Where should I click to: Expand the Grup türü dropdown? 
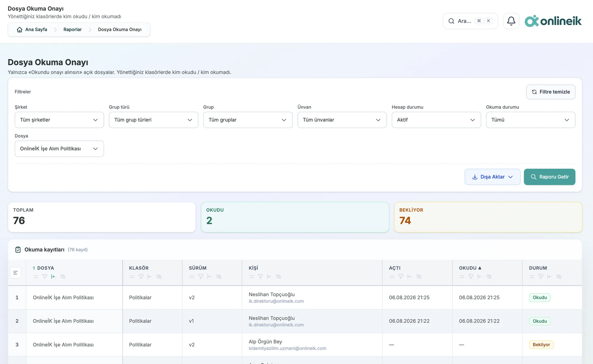pyautogui.click(x=154, y=120)
